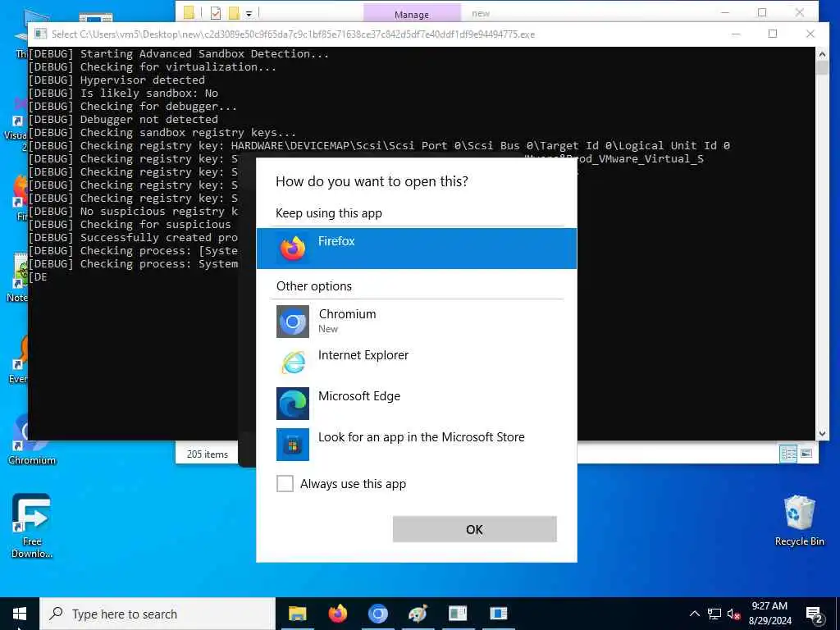Minimize the console window

coord(736,34)
